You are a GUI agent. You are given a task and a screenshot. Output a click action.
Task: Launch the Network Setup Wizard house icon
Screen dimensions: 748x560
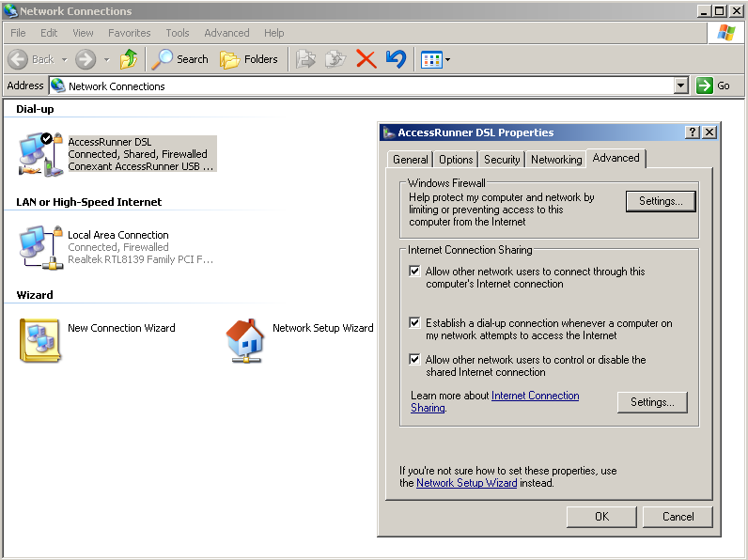[245, 340]
